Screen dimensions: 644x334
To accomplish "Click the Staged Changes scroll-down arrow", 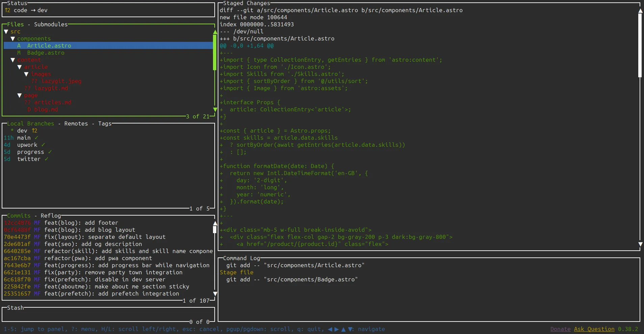I will 640,244.
